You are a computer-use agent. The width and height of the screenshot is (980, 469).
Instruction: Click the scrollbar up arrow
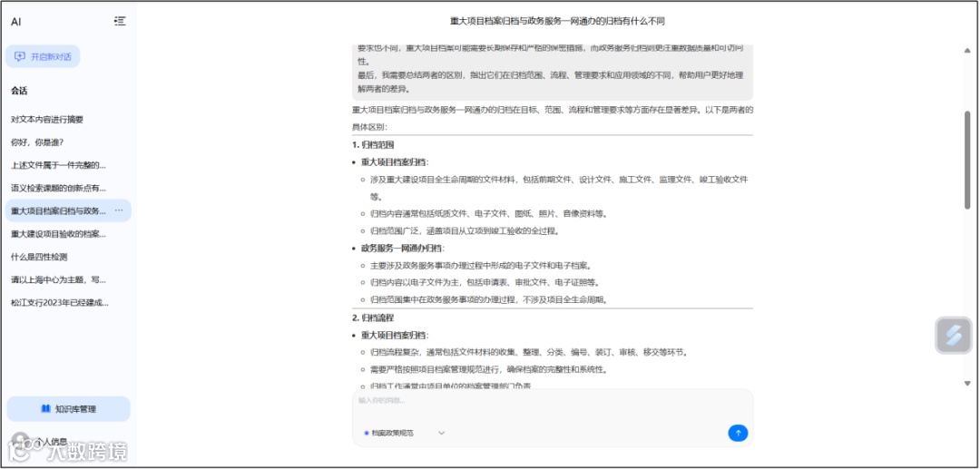(x=967, y=50)
